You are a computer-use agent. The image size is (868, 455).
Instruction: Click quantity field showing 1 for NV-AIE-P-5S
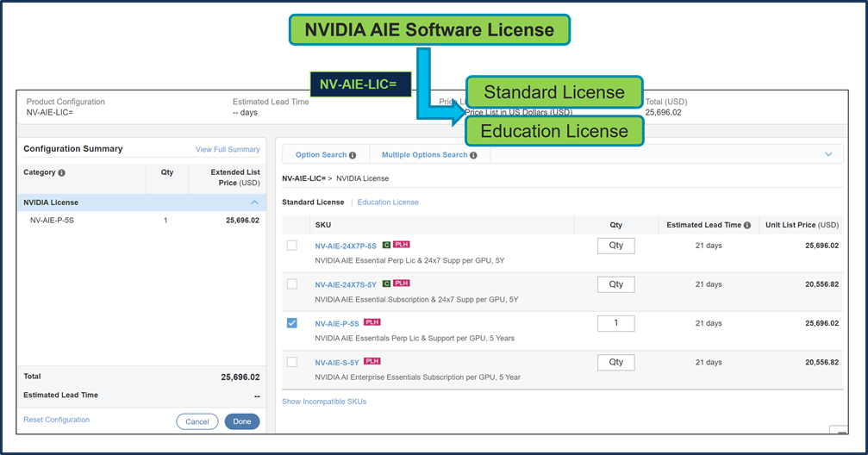[616, 323]
